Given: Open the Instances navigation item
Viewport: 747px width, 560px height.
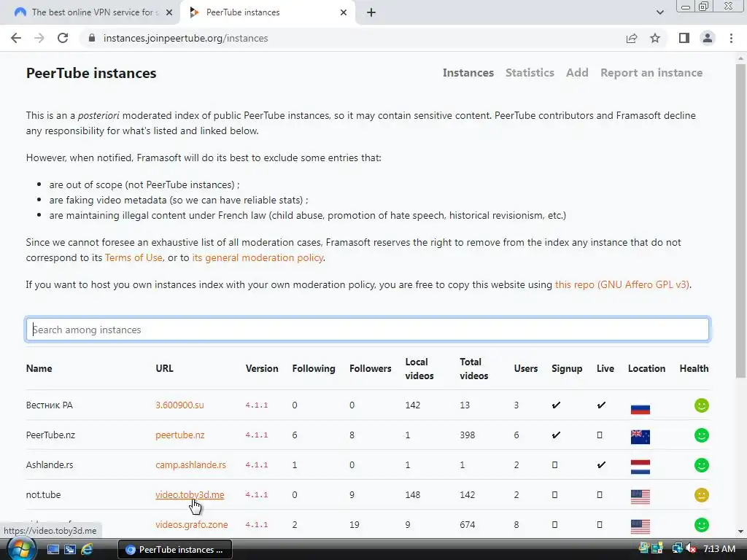Looking at the screenshot, I should point(468,73).
